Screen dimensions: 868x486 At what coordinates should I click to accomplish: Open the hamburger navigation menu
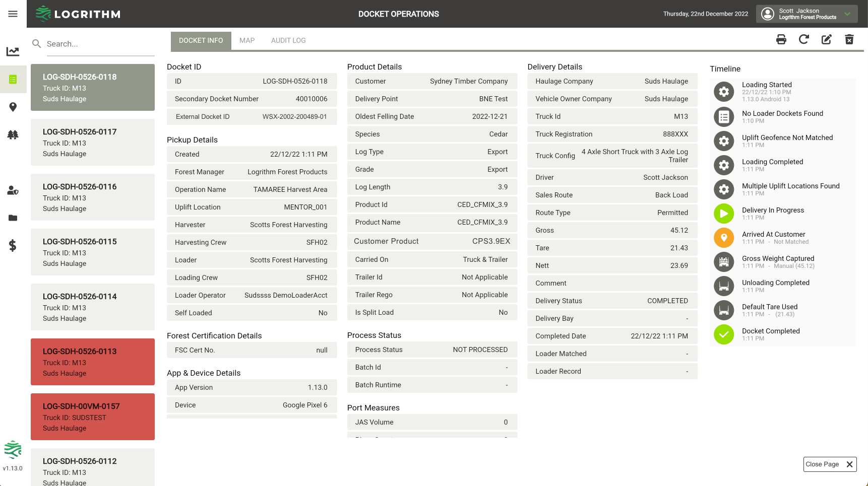[x=13, y=14]
